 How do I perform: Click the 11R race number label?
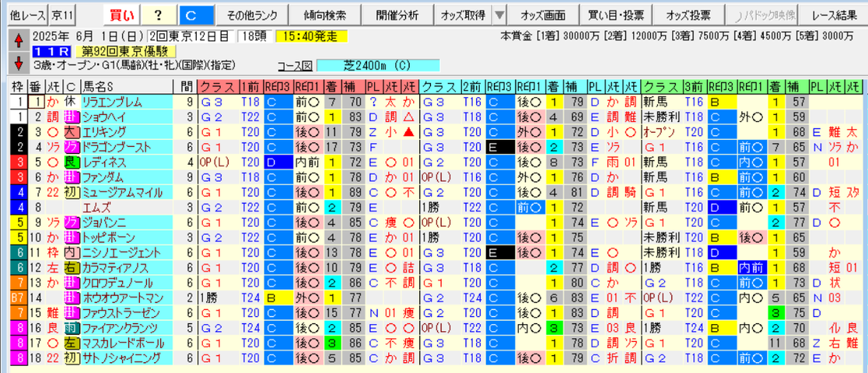51,52
